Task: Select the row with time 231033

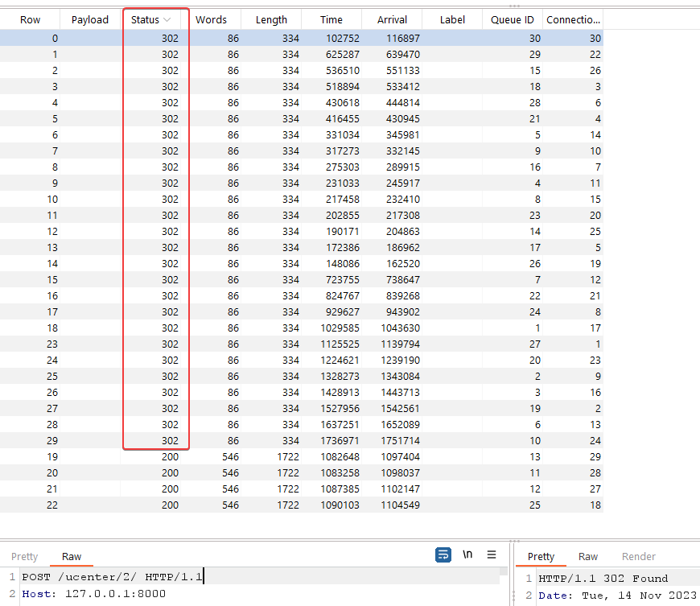Action: click(x=302, y=183)
